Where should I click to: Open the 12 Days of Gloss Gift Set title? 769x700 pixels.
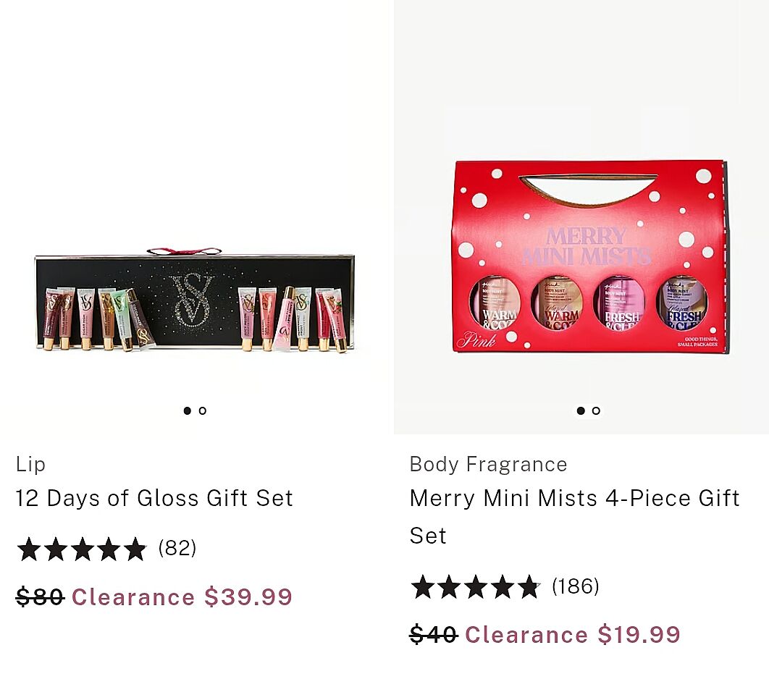(x=154, y=498)
